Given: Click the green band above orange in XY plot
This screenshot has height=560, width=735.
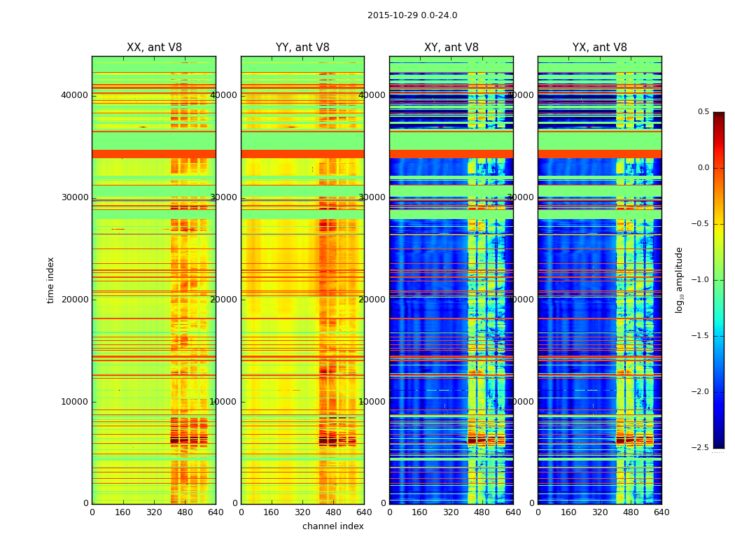Looking at the screenshot, I should click(451, 141).
